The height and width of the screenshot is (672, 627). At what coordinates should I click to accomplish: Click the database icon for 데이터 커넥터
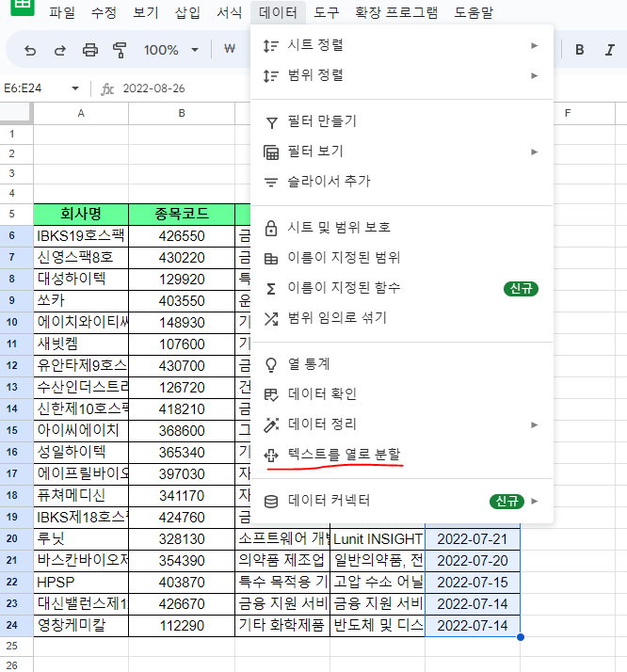pyautogui.click(x=271, y=502)
